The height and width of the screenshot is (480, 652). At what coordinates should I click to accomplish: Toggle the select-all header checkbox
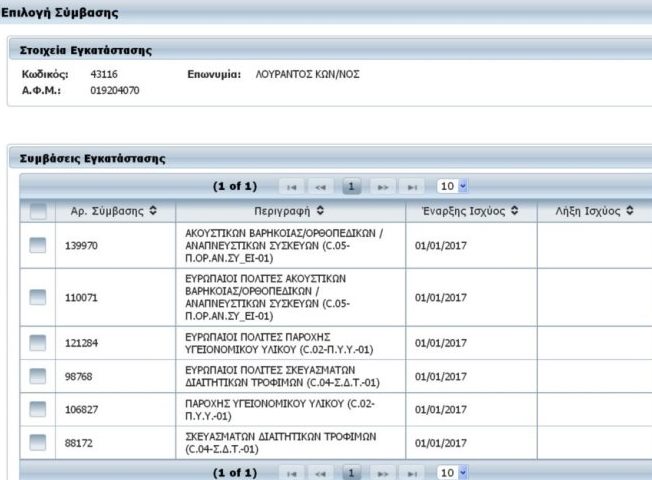tap(38, 211)
